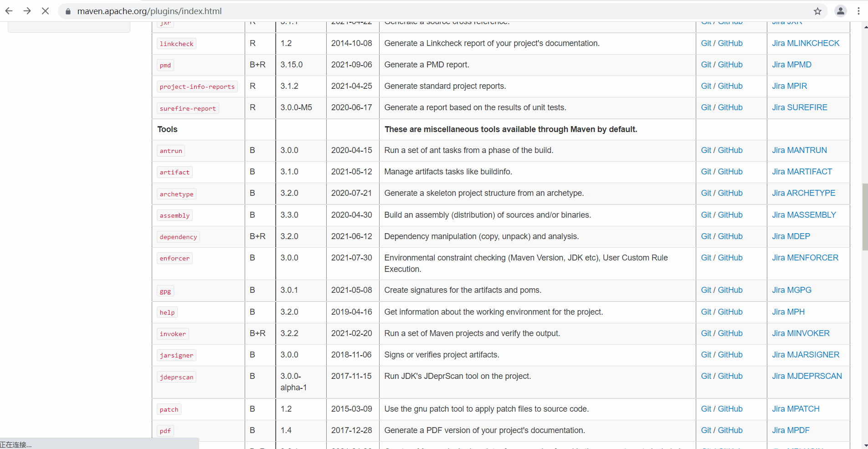Open Git link in enforcer row
Screen dimensions: 868x449
click(706, 258)
